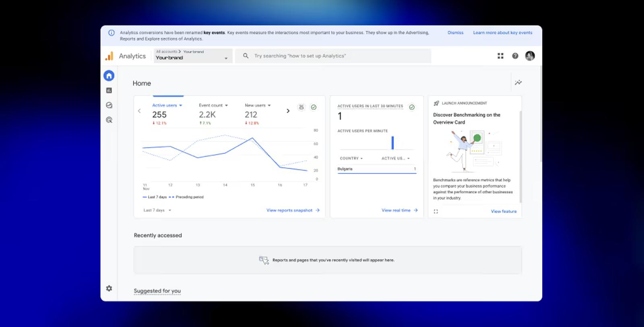Open the Active us... metric dropdown in realtime card
The image size is (644, 327).
pos(395,158)
